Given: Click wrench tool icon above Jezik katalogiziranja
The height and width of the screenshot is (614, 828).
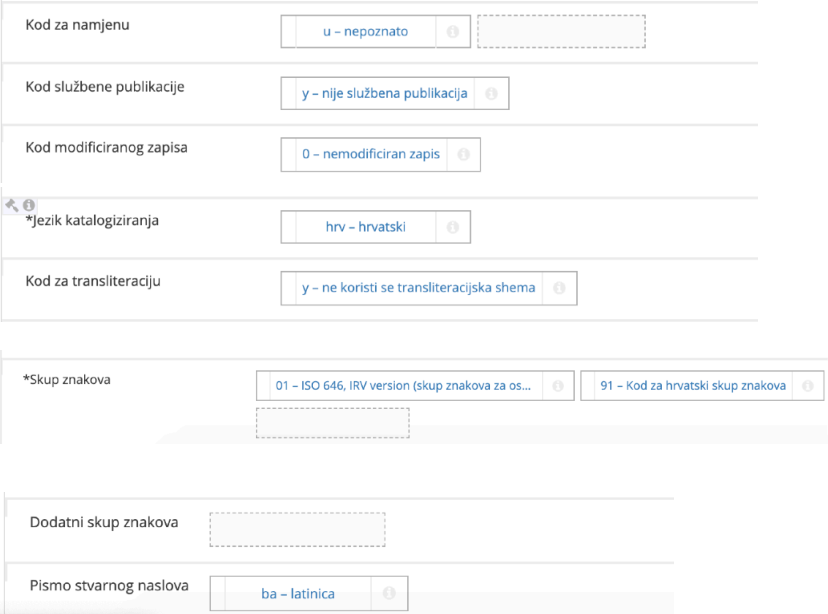Looking at the screenshot, I should pyautogui.click(x=12, y=205).
